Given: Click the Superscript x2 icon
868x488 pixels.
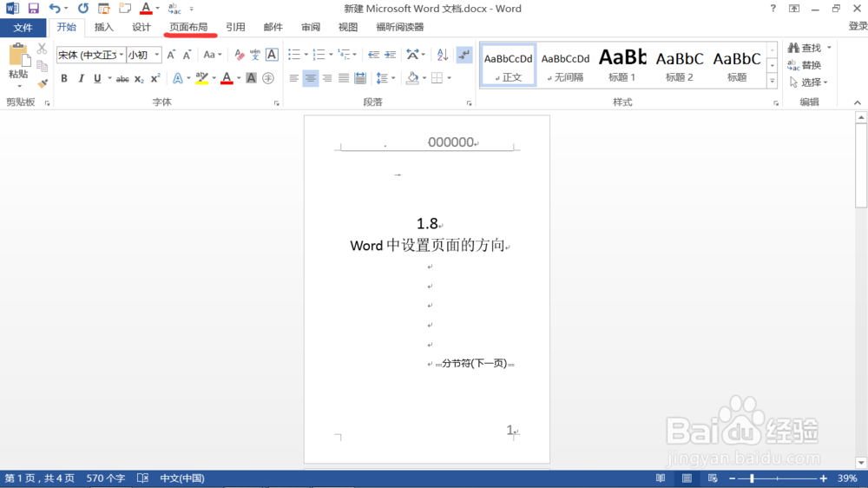Looking at the screenshot, I should tap(155, 79).
